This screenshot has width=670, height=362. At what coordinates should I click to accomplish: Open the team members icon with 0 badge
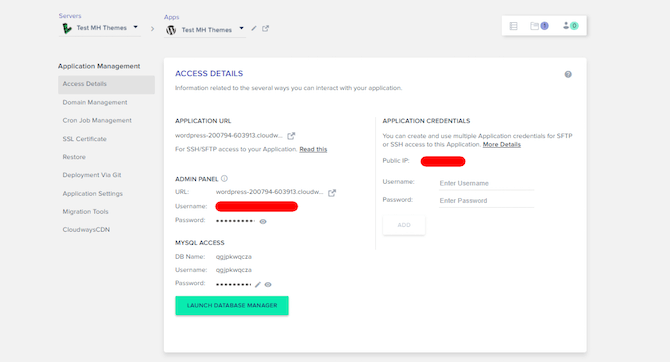point(570,26)
